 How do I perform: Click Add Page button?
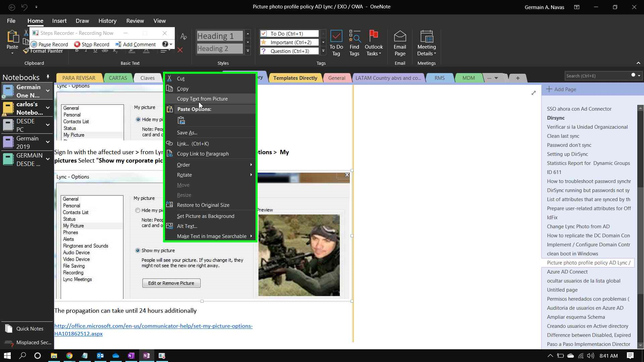pos(561,89)
